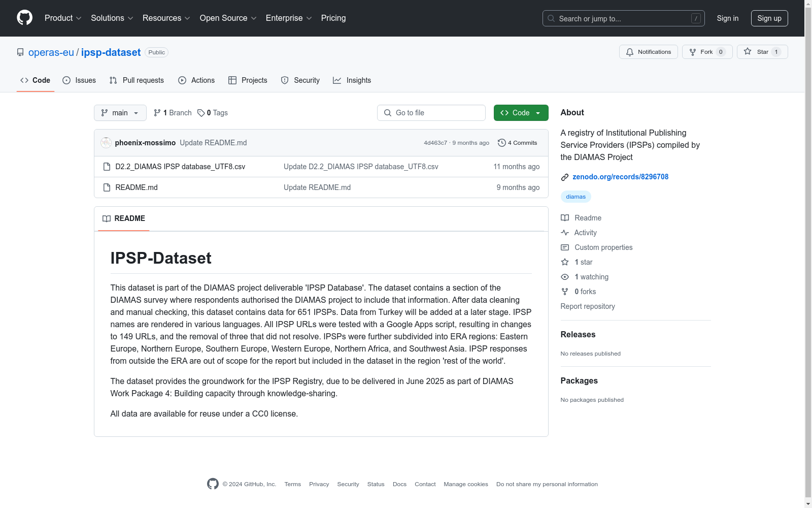Click the Sign up button
This screenshot has height=508, width=812.
(769, 18)
